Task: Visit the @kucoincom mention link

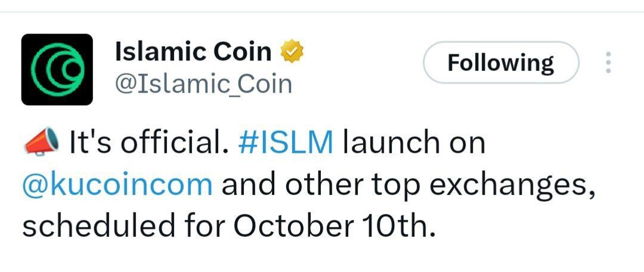Action: (x=117, y=185)
